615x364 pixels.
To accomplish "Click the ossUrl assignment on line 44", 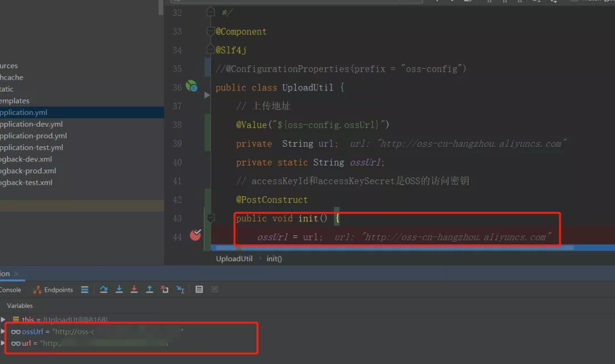I will pos(290,237).
